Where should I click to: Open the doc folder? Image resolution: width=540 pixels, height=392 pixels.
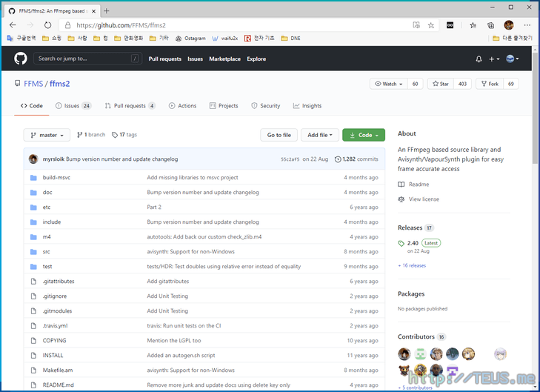[47, 192]
